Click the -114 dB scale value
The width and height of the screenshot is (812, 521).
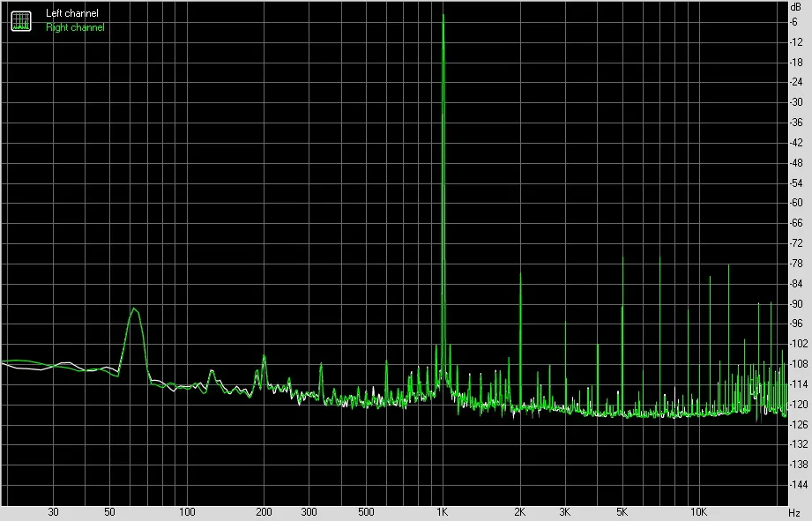point(798,383)
